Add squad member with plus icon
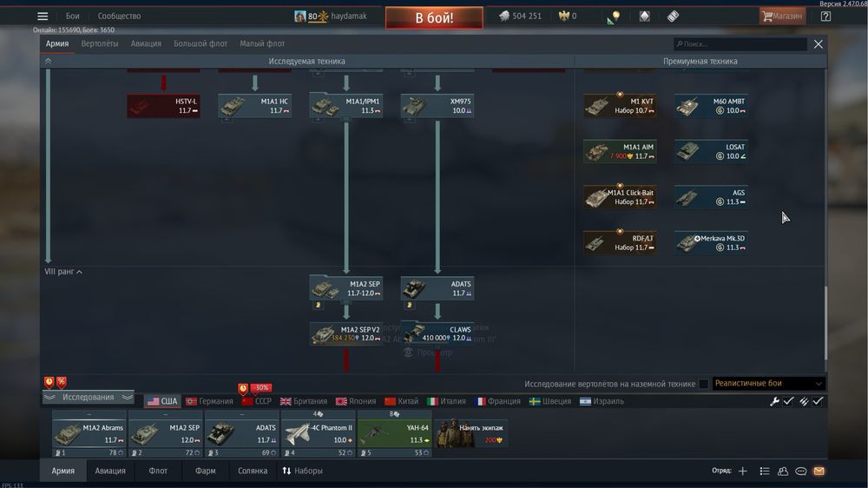Image resolution: width=868 pixels, height=488 pixels. [x=742, y=471]
